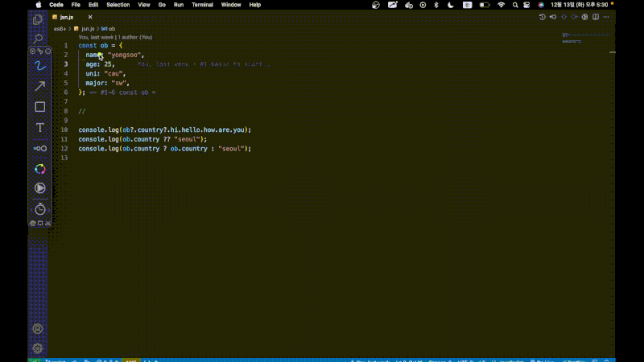Image resolution: width=644 pixels, height=362 pixels.
Task: Open the Wi-Fi status menu
Action: [x=501, y=5]
